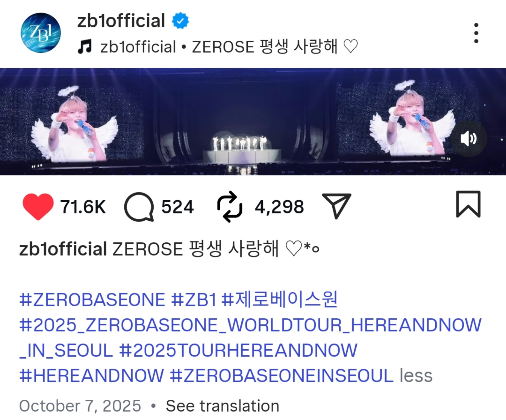Viewport: 506px width, 420px height.
Task: Save the post with bookmark icon
Action: (x=468, y=204)
